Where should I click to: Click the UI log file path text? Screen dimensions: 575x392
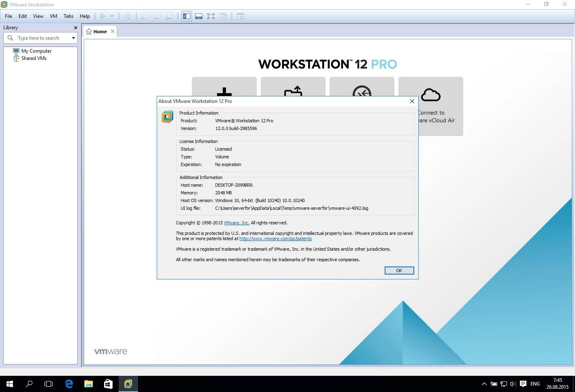pyautogui.click(x=292, y=208)
